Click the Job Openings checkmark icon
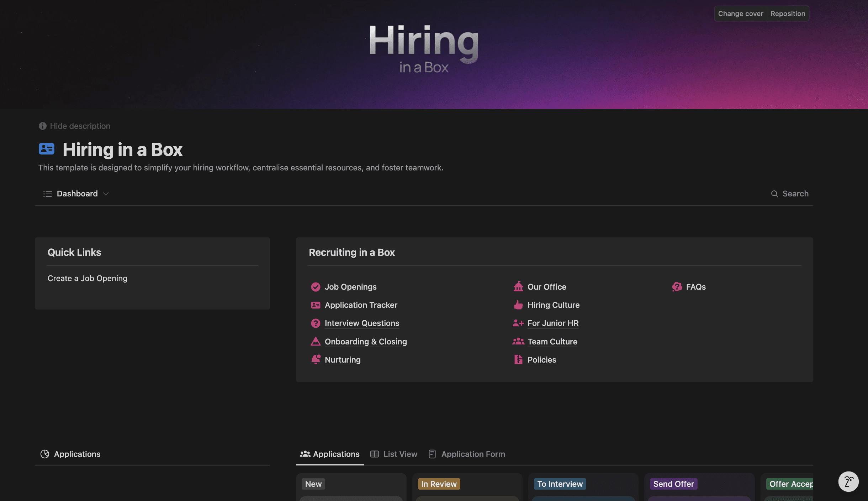 click(316, 287)
